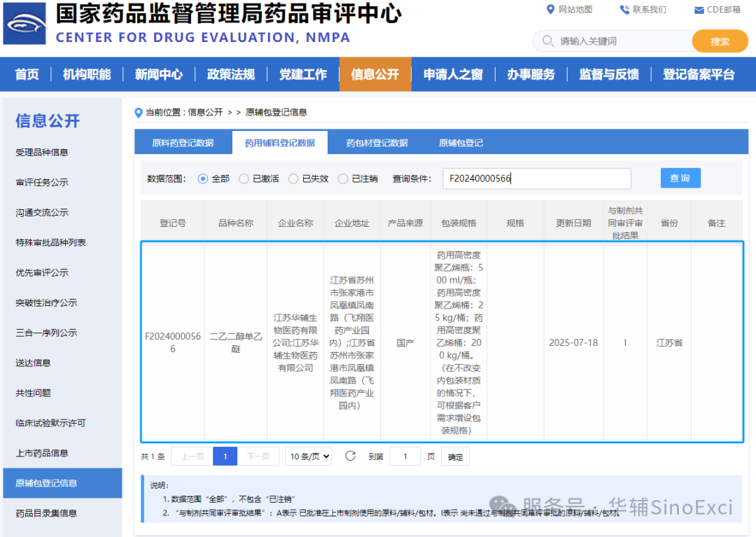
Task: Click the 更新日期 column header
Action: point(573,223)
